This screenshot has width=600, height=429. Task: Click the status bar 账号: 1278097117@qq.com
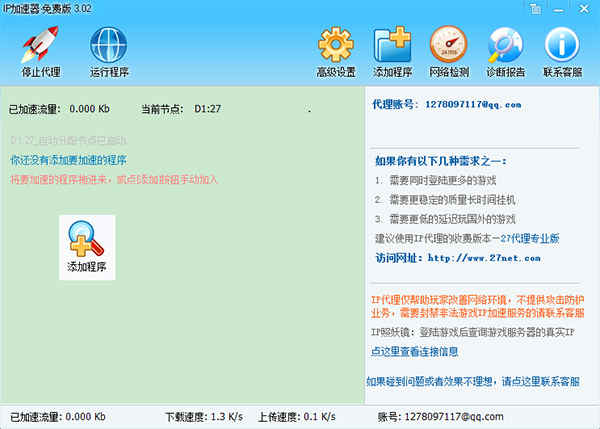click(x=440, y=417)
